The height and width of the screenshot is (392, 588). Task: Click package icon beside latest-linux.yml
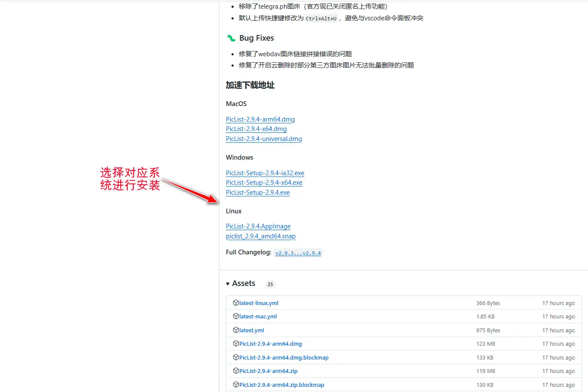pyautogui.click(x=236, y=303)
